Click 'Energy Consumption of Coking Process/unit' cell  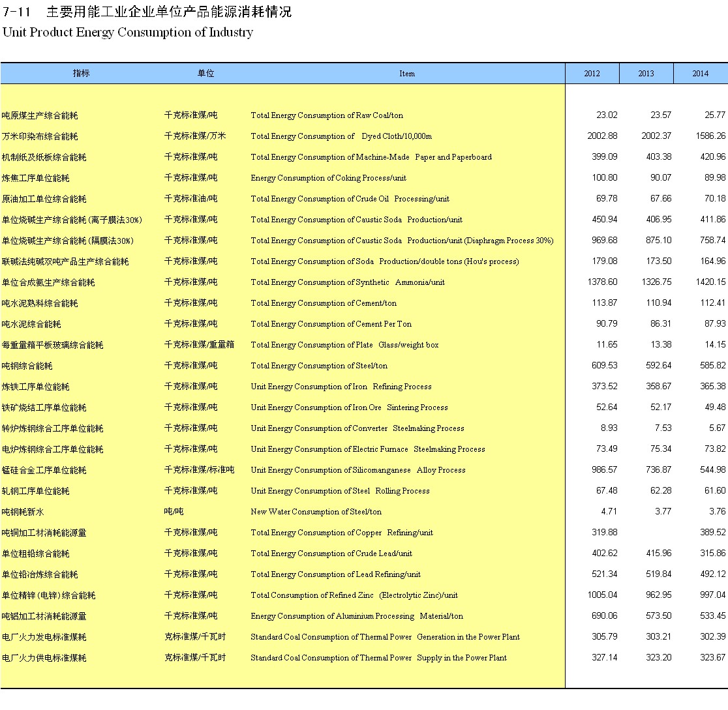click(328, 178)
